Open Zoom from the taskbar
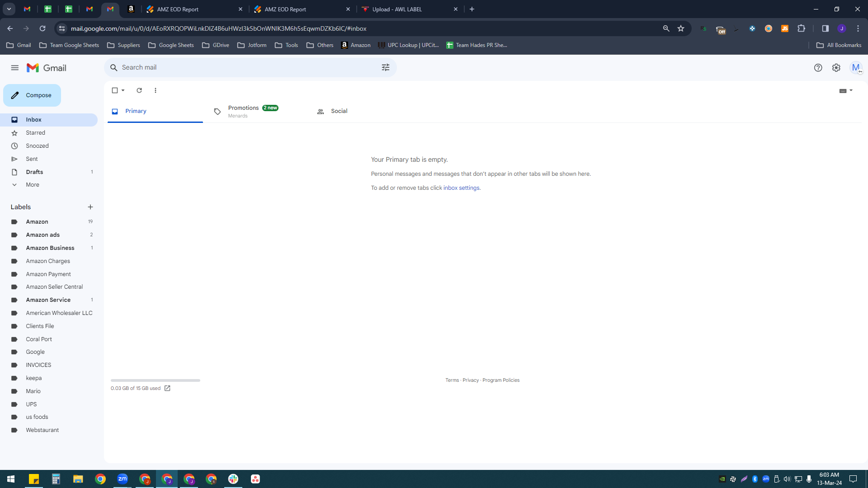The width and height of the screenshot is (868, 488). (123, 479)
